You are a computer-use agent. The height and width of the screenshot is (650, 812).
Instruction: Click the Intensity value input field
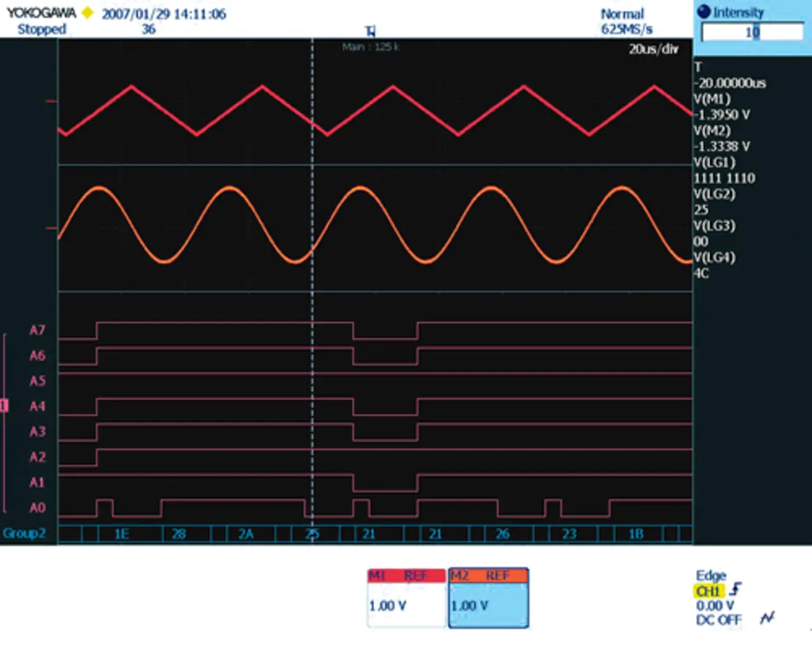click(752, 32)
